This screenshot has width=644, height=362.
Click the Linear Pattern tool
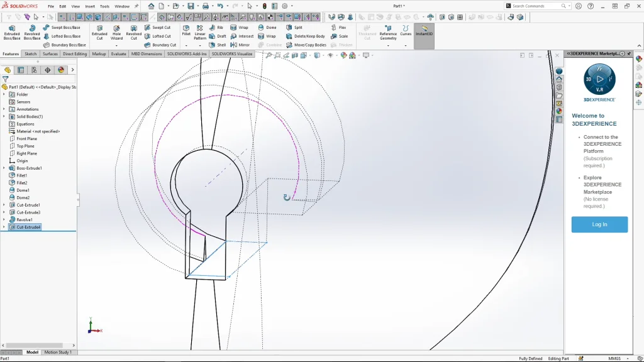click(x=199, y=33)
